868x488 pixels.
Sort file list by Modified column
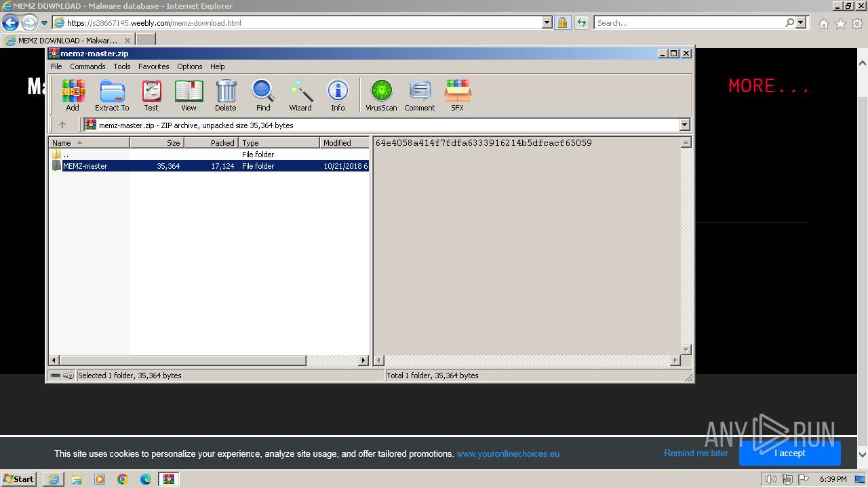tap(344, 142)
